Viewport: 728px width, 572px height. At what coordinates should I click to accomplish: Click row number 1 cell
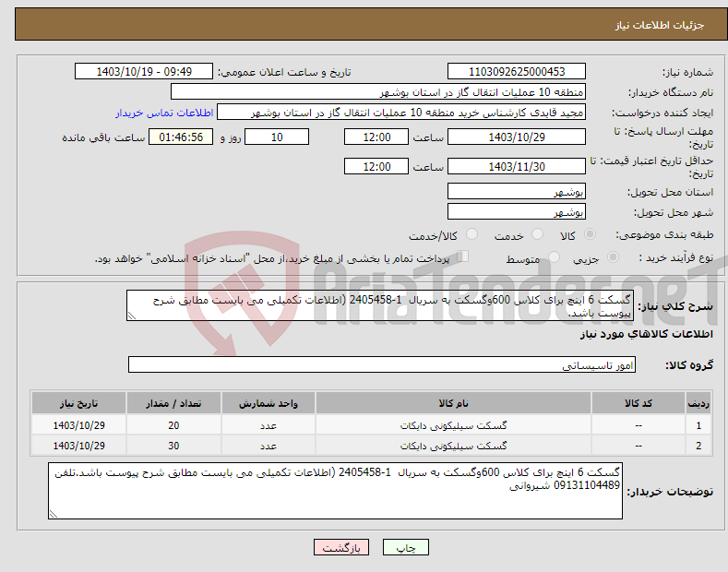(x=698, y=425)
